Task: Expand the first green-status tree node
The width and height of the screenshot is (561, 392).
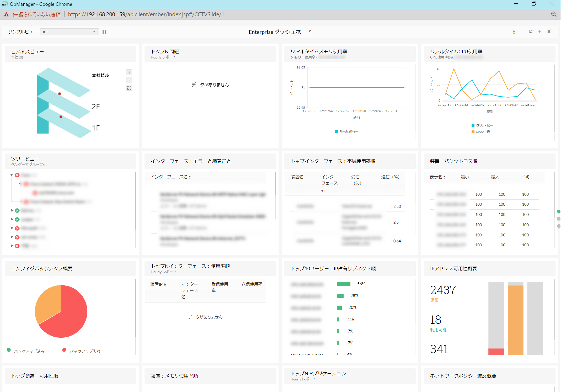Action: (x=12, y=210)
